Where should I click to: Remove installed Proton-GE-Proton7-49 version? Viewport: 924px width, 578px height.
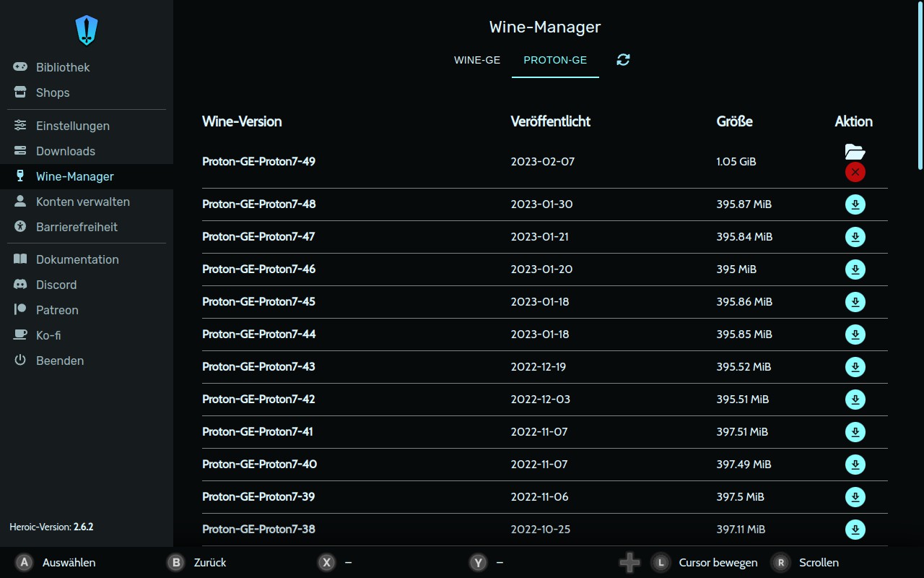(855, 172)
